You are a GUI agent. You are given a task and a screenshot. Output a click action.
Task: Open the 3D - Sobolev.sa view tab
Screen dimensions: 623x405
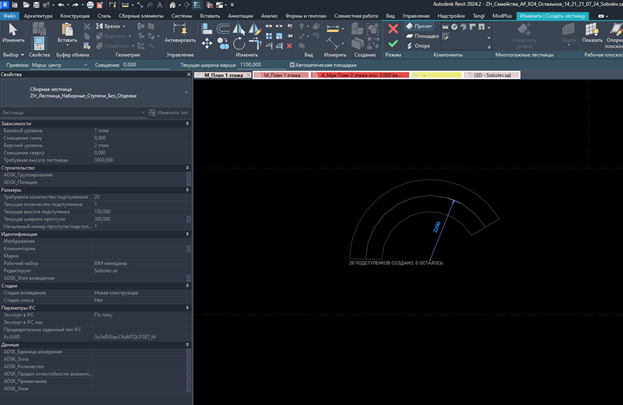492,75
